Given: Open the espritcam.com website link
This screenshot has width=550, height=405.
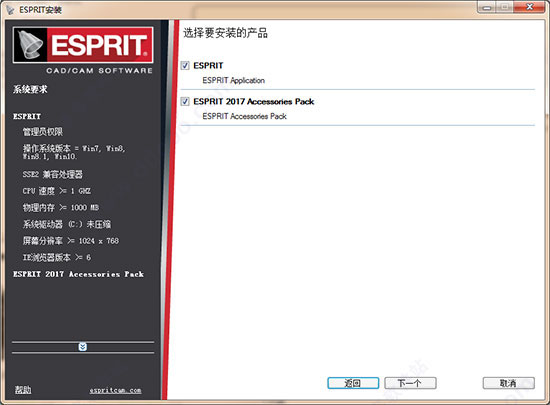Looking at the screenshot, I should 115,390.
